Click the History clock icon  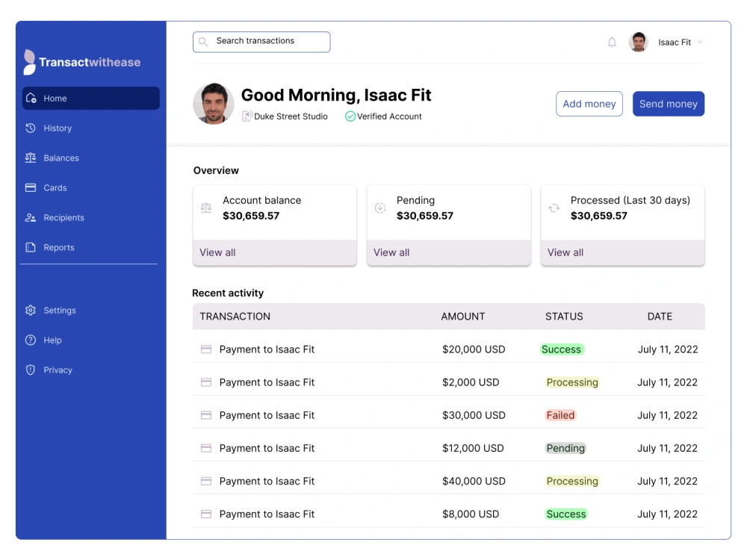[x=31, y=128]
